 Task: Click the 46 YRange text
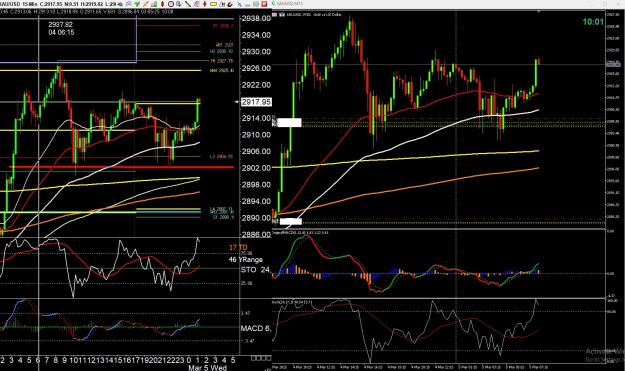(246, 259)
